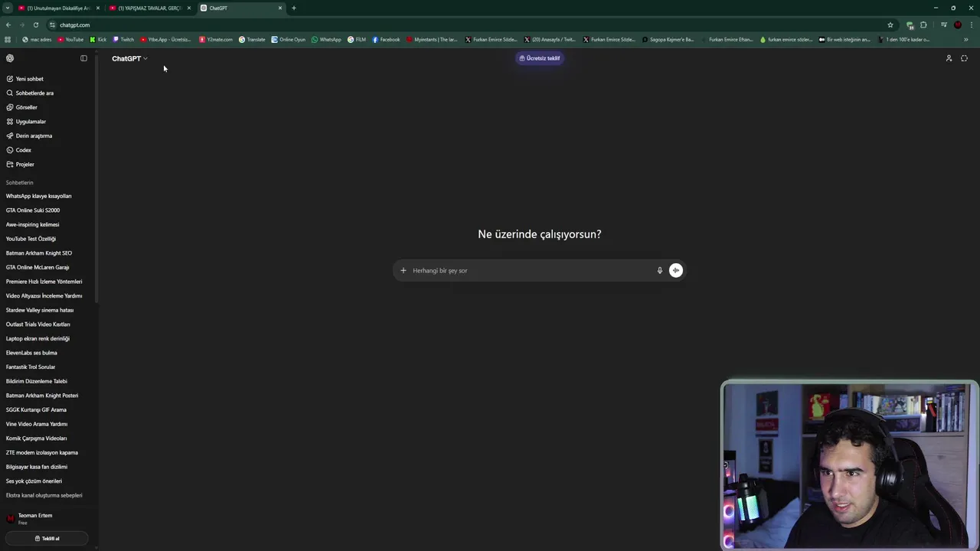Open the bookmarks apps grid icon
The image size is (980, 551).
[8, 39]
